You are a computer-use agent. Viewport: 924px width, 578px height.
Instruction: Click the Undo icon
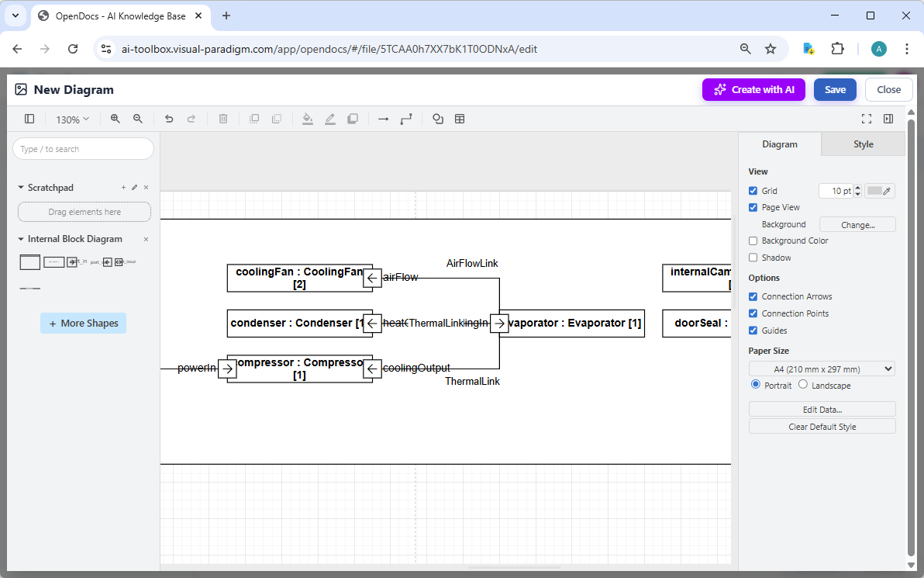(x=169, y=119)
